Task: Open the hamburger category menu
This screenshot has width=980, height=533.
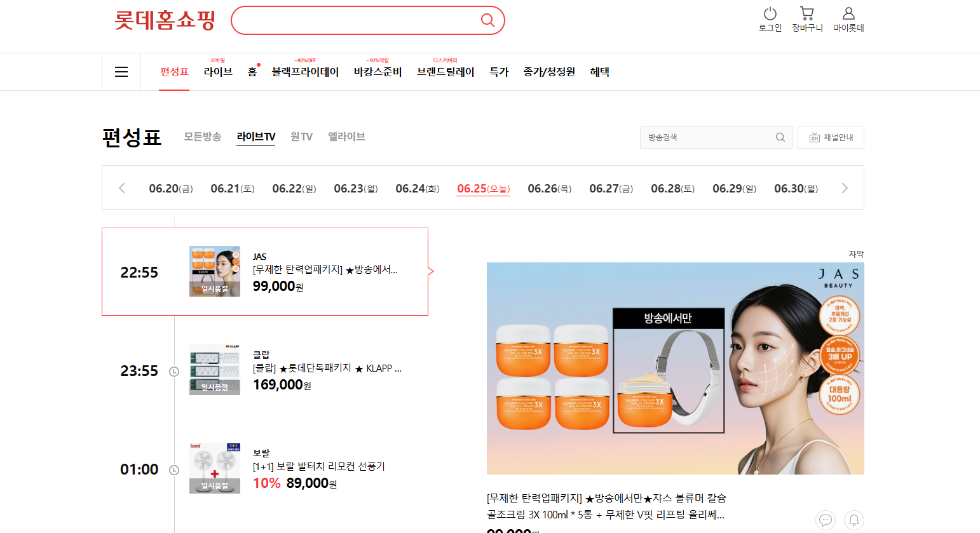Action: [x=121, y=72]
